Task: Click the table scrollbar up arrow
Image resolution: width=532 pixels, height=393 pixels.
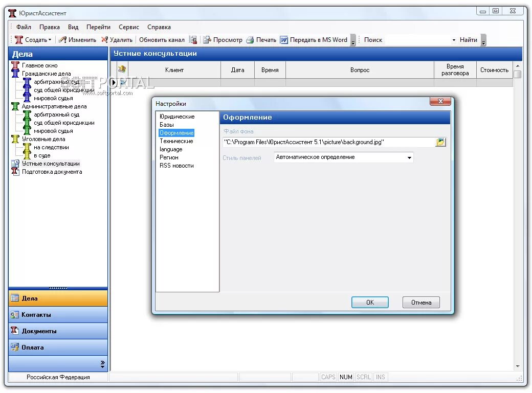Action: (x=517, y=66)
